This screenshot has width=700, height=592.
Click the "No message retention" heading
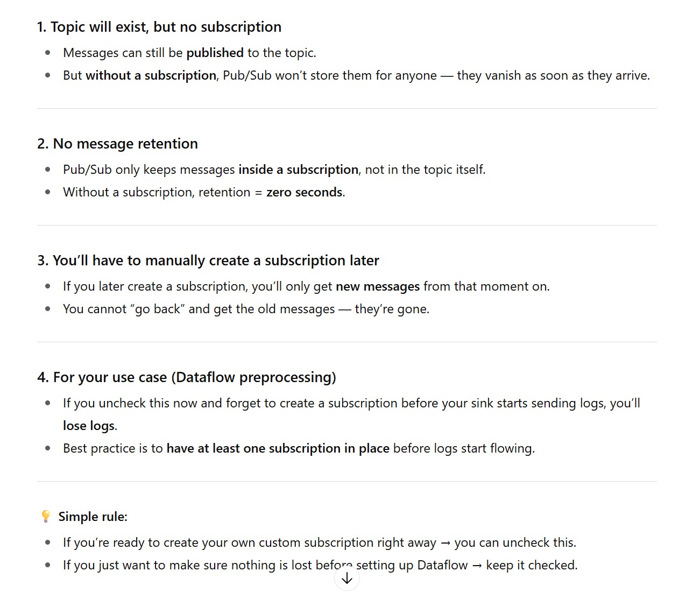point(117,144)
